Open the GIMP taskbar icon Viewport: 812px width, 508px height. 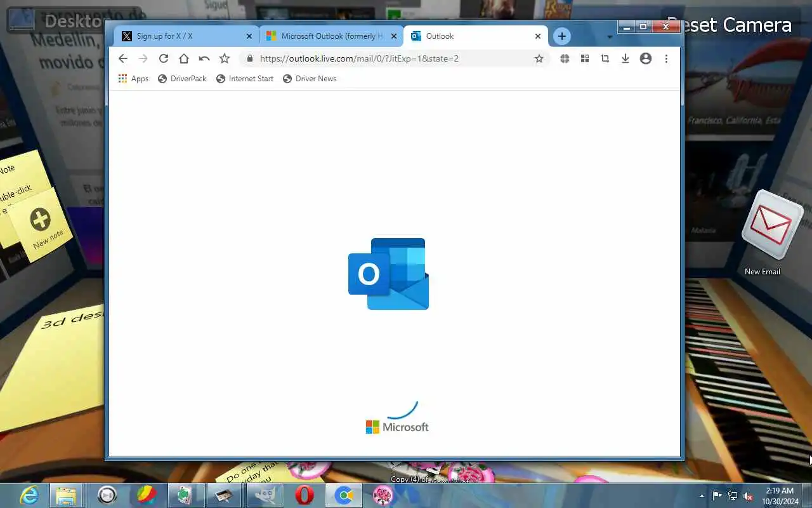coord(265,495)
